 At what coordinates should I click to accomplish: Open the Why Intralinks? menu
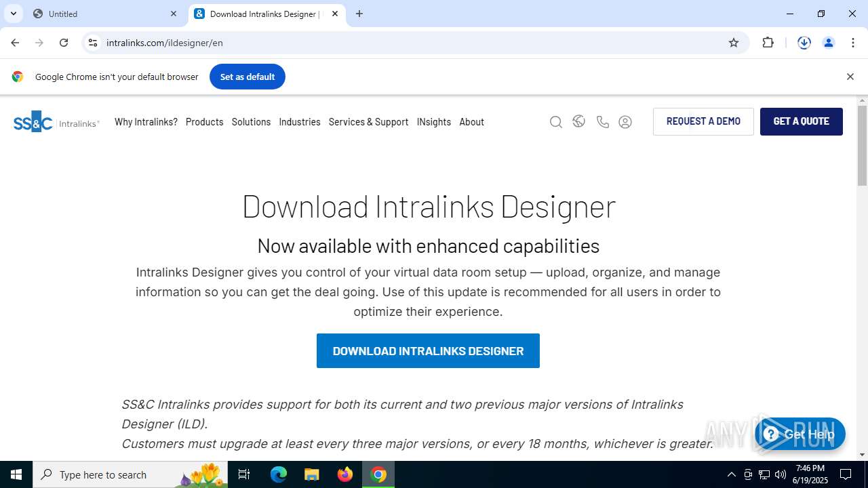click(x=146, y=122)
